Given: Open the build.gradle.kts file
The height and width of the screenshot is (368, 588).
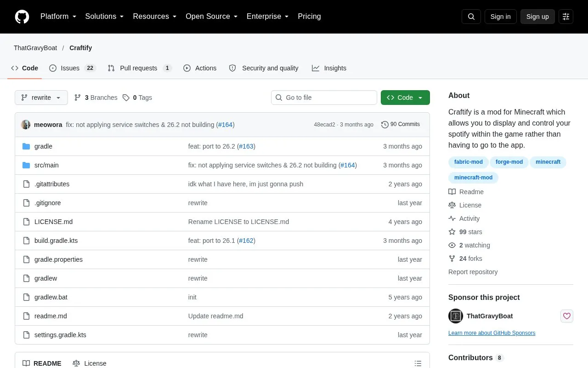Looking at the screenshot, I should [x=56, y=241].
